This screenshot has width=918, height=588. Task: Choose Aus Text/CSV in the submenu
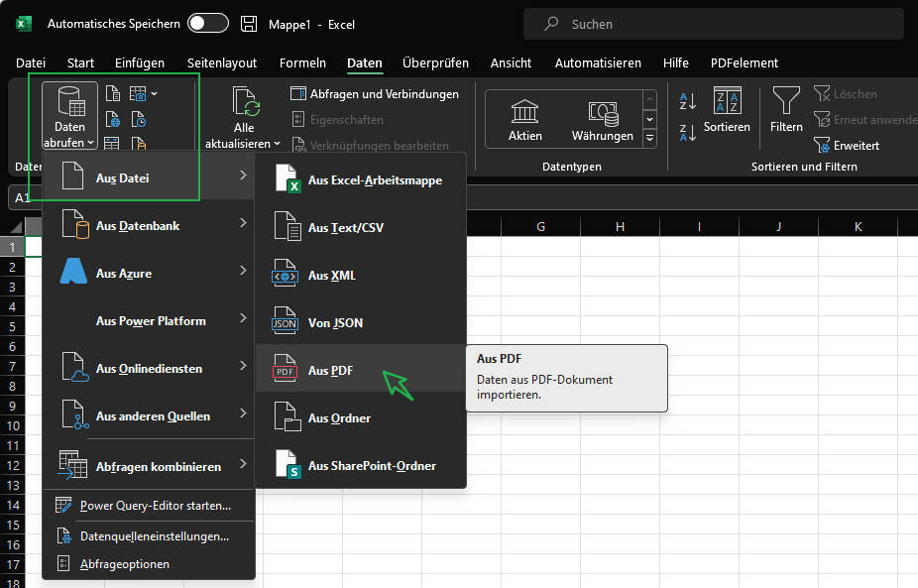[361, 227]
